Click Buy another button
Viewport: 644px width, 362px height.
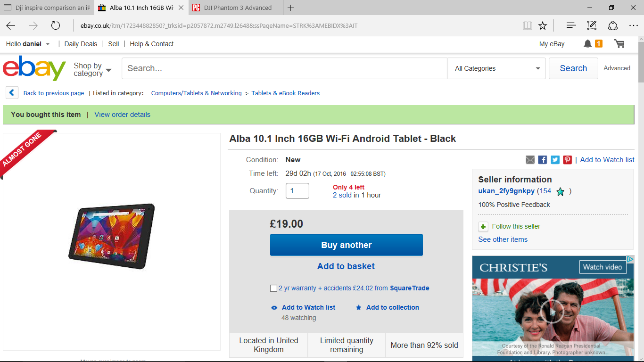coord(347,245)
